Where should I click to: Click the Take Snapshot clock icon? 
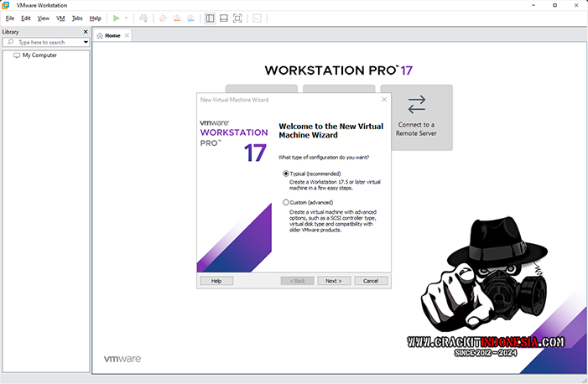(x=163, y=18)
